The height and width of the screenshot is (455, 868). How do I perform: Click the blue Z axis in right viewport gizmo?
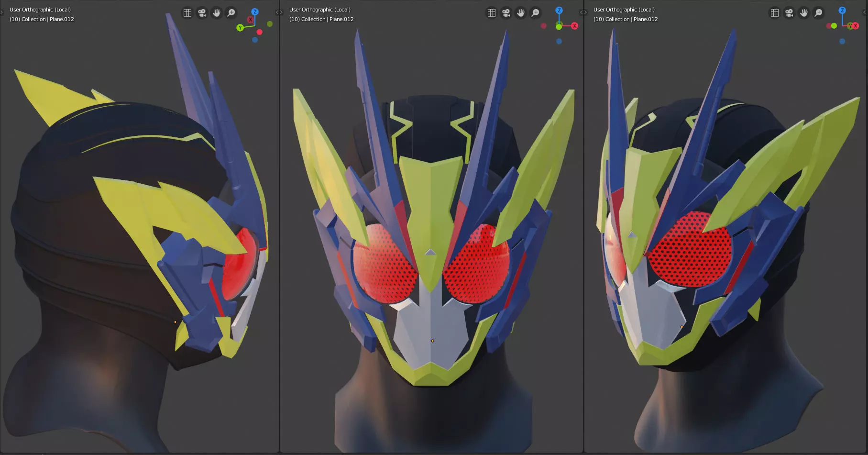842,11
